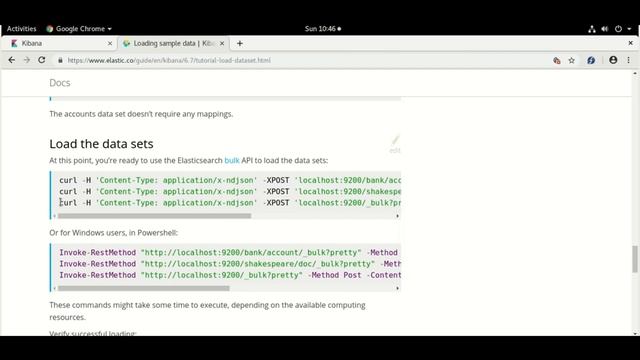
Task: Click the Docs header link
Action: point(60,83)
